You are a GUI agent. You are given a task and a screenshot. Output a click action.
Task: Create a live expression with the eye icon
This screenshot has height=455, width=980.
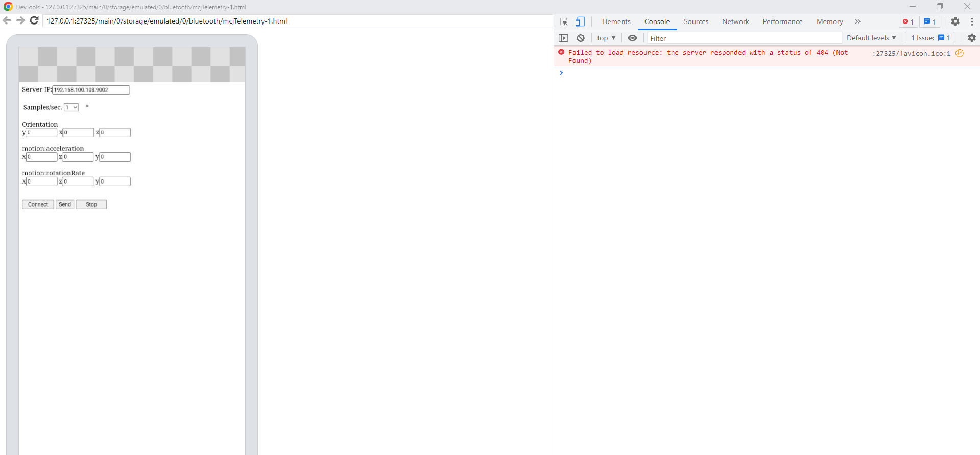point(632,38)
